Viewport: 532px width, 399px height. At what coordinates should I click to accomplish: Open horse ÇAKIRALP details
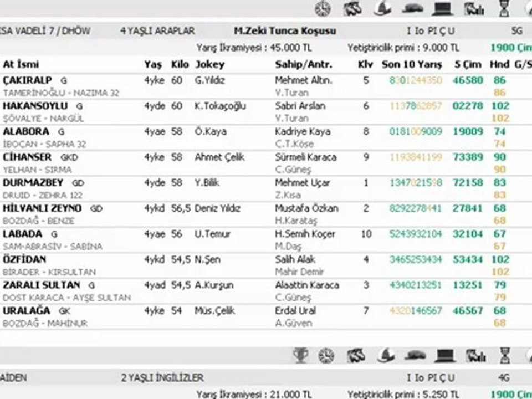tap(28, 80)
